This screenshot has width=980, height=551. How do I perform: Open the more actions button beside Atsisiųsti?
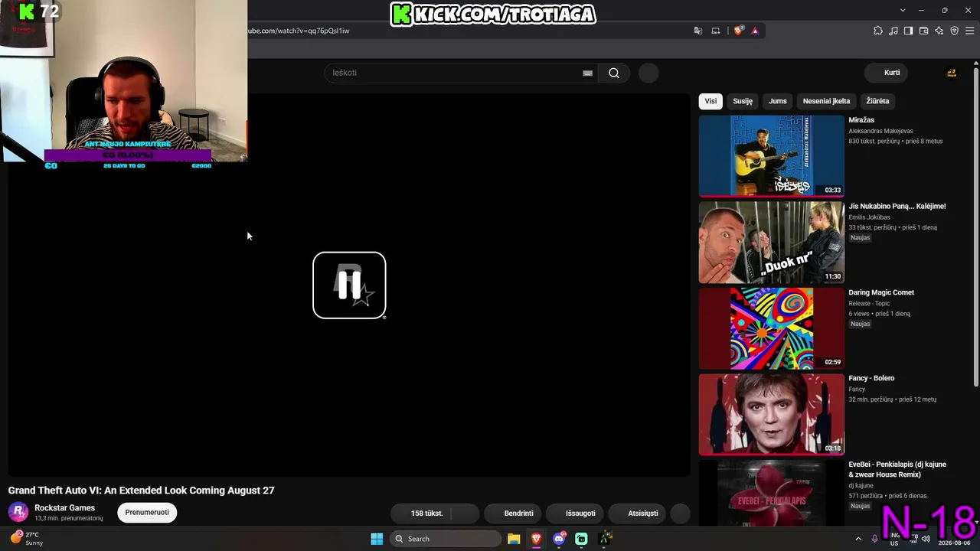pos(680,514)
